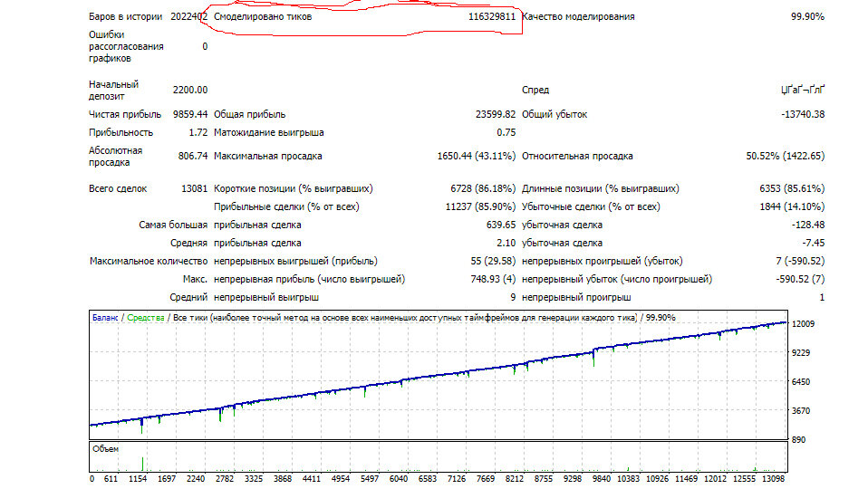Click 'Средства' legend label on chart
868x489 pixels.
click(x=146, y=318)
